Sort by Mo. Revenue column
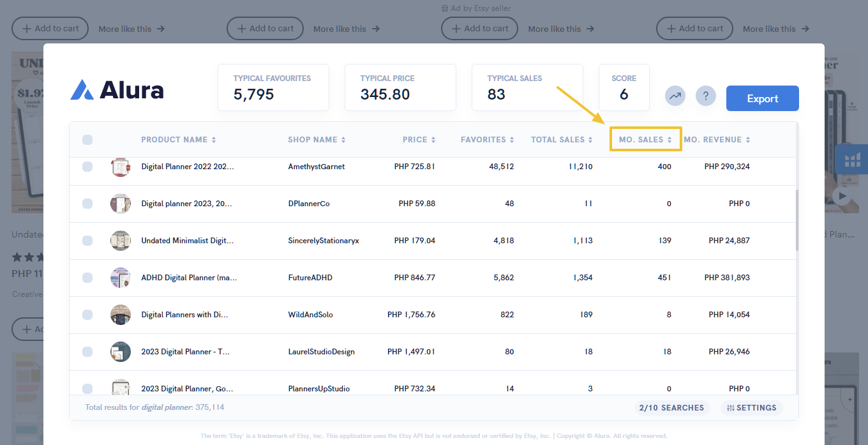This screenshot has height=445, width=868. (x=717, y=140)
